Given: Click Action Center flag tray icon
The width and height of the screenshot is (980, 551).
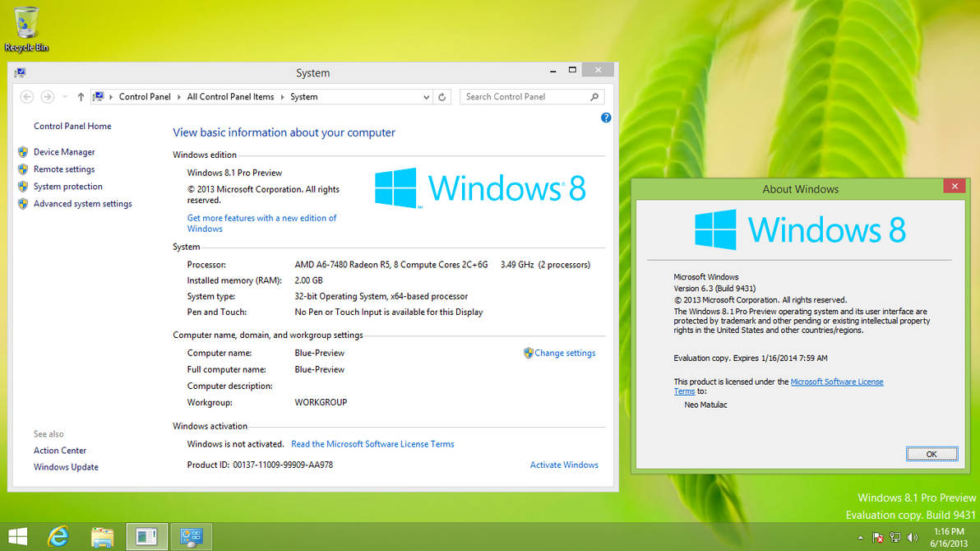Looking at the screenshot, I should click(878, 537).
